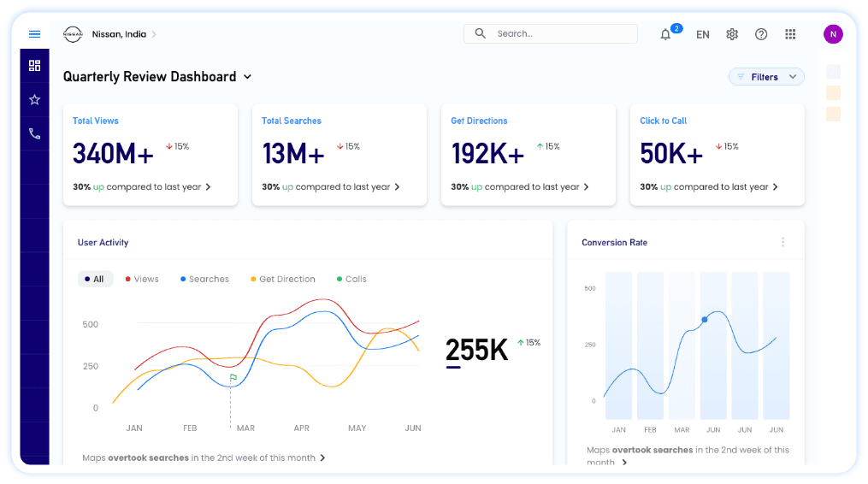
Task: Click the JAN bar in Conversion Rate
Action: 619,345
